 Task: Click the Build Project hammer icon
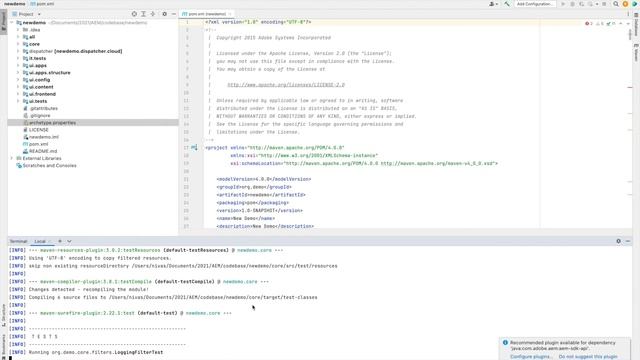[x=507, y=4]
